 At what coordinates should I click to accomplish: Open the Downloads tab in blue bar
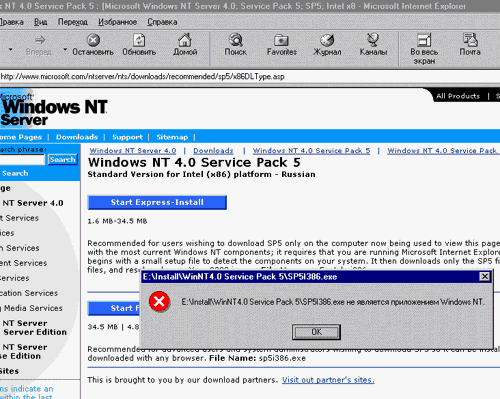(x=77, y=137)
